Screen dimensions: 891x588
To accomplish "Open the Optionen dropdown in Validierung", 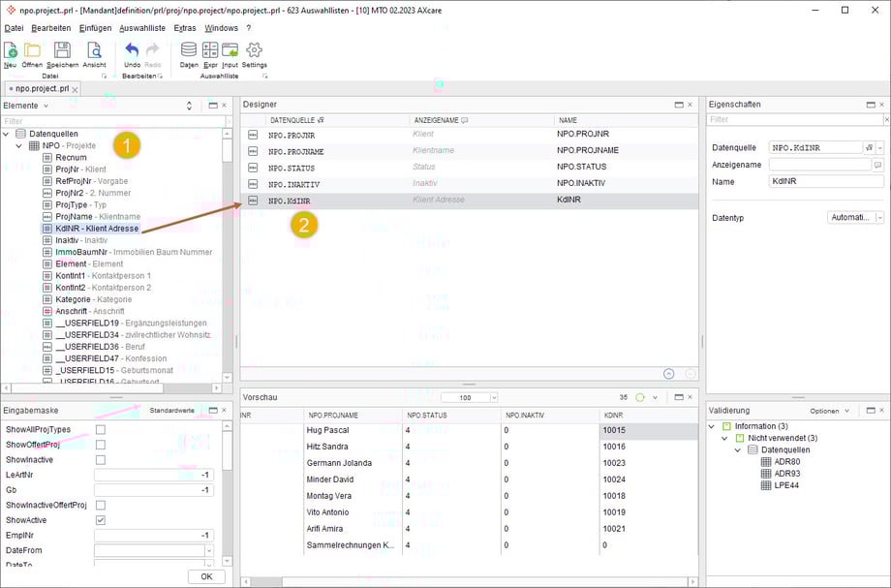I will [830, 411].
